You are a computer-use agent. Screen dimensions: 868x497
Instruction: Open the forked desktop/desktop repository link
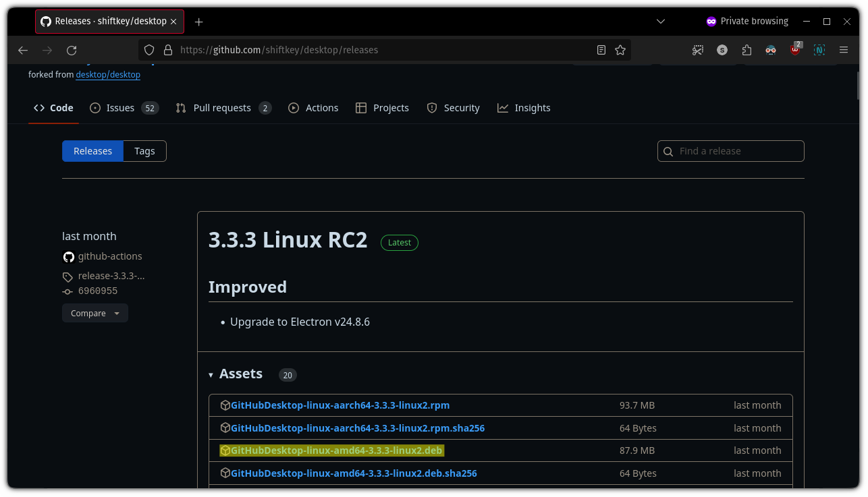coord(107,74)
